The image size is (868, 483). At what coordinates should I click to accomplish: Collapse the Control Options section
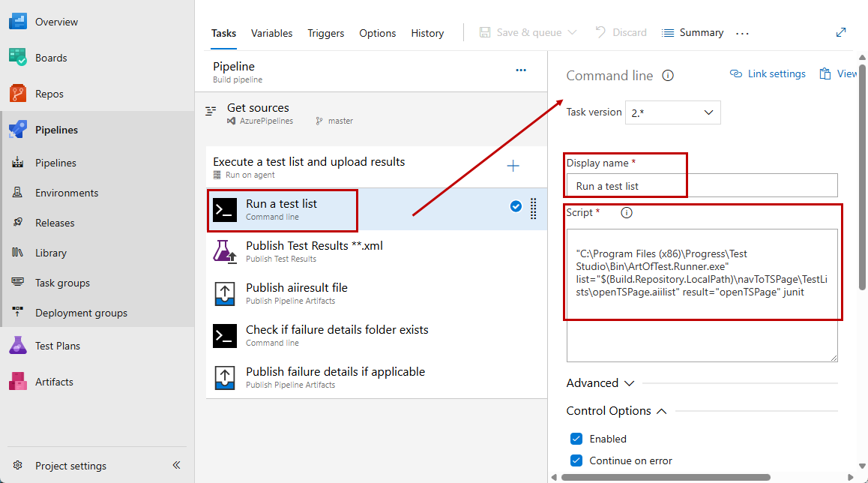click(x=616, y=410)
